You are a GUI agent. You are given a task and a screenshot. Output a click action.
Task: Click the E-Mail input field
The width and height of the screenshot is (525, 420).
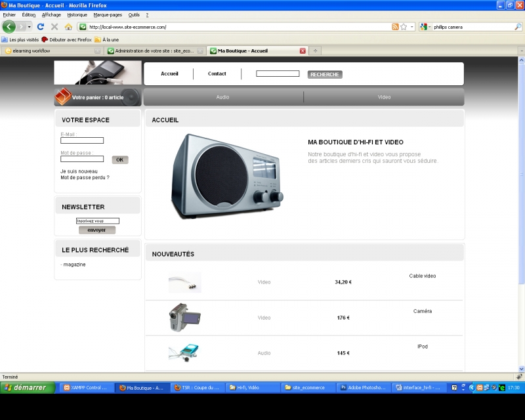(x=82, y=140)
